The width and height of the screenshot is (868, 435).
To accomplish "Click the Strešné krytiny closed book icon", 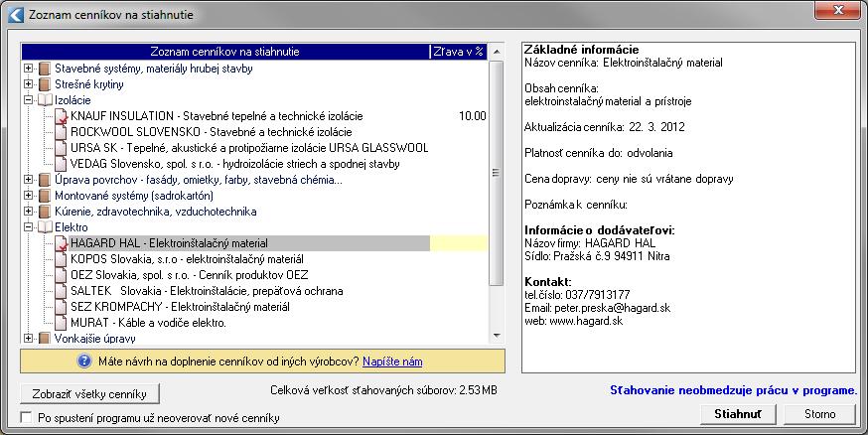I will 45,84.
